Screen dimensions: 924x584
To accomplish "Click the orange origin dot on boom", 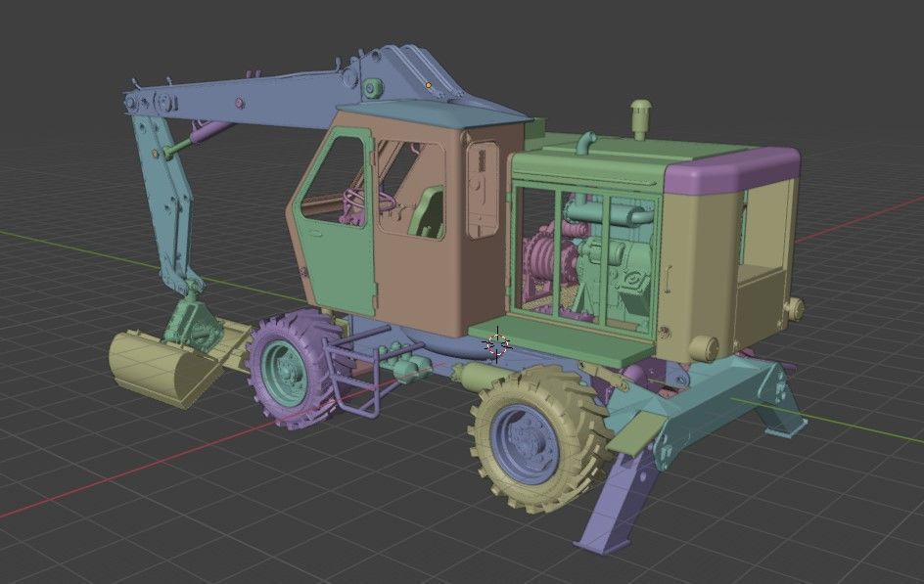I will click(429, 85).
